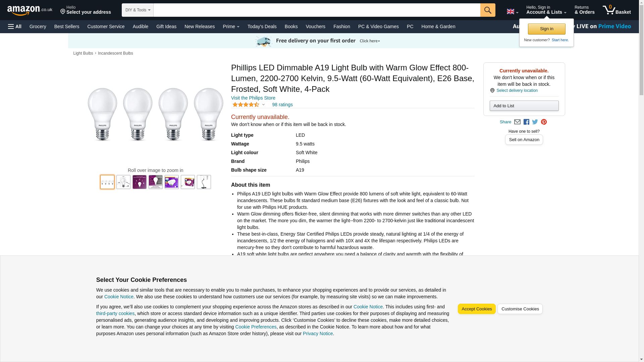Go to Today's Deals
Viewport: 644px width, 362px height.
click(x=262, y=26)
